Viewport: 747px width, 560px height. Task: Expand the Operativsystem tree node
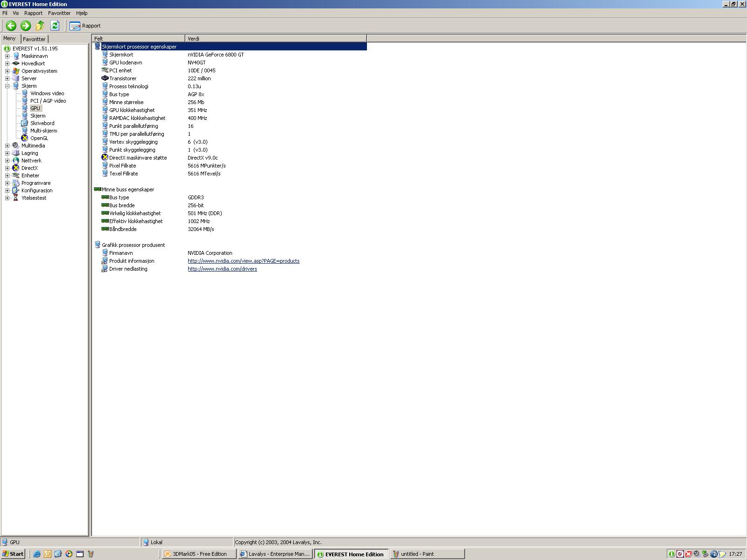pyautogui.click(x=7, y=71)
